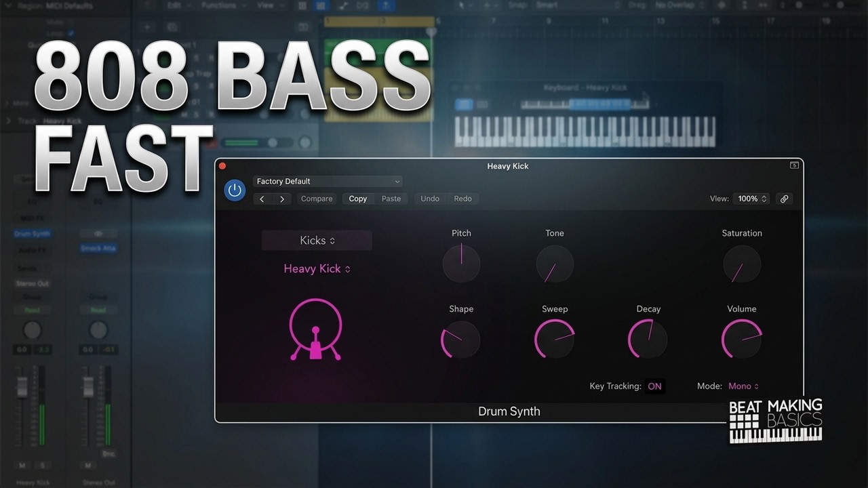The height and width of the screenshot is (488, 868).
Task: Click the Volume knob
Action: [x=742, y=340]
